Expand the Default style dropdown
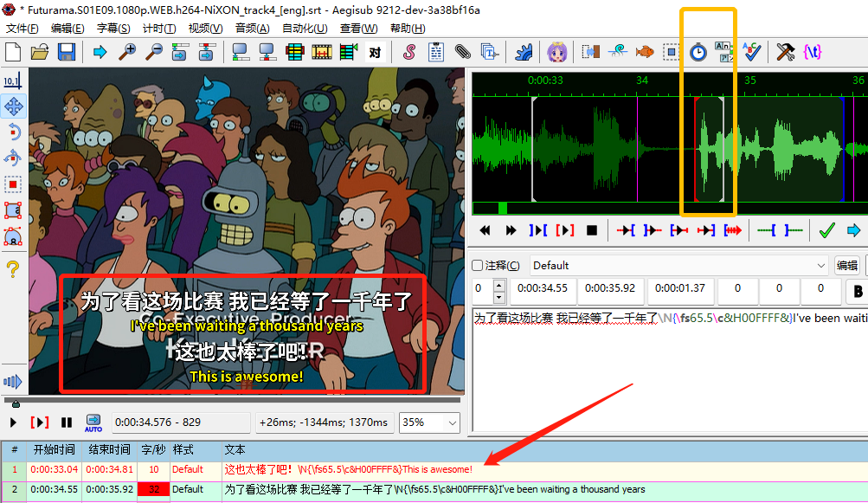The height and width of the screenshot is (503, 868). tap(820, 266)
